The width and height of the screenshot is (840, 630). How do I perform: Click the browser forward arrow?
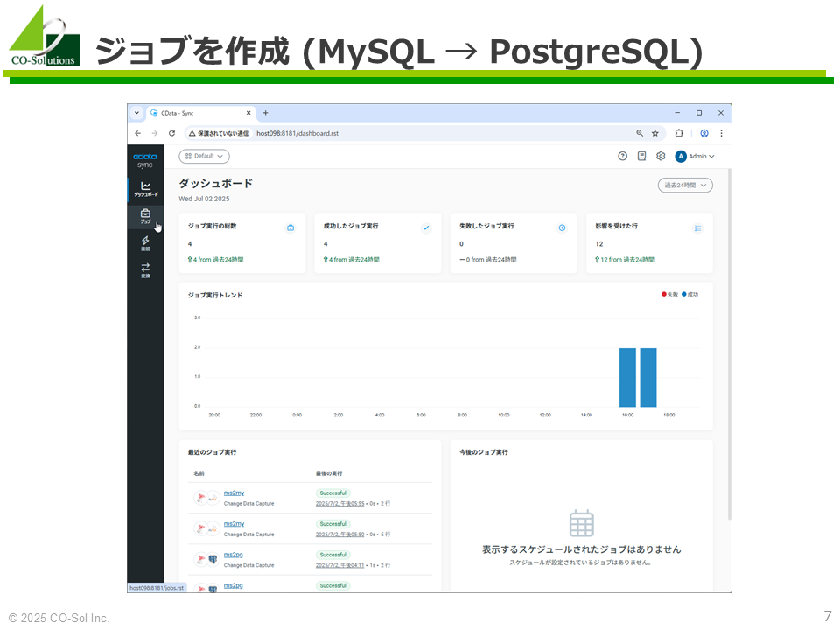tap(155, 133)
